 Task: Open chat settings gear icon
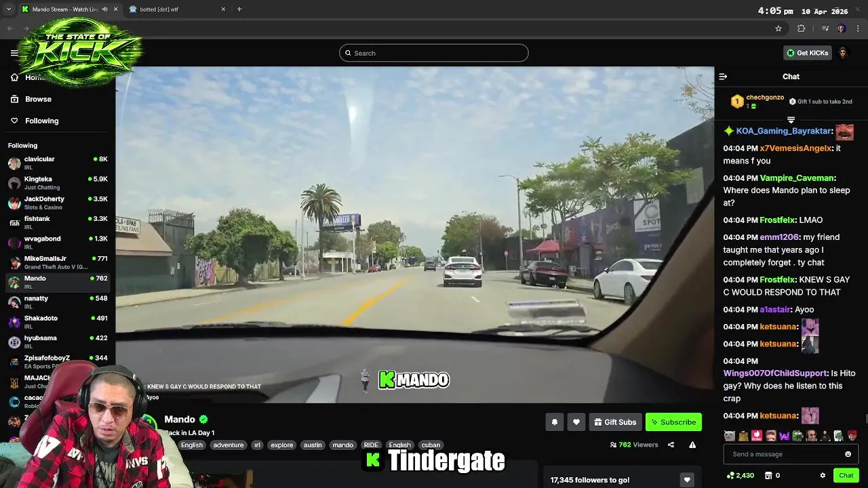[823, 475]
